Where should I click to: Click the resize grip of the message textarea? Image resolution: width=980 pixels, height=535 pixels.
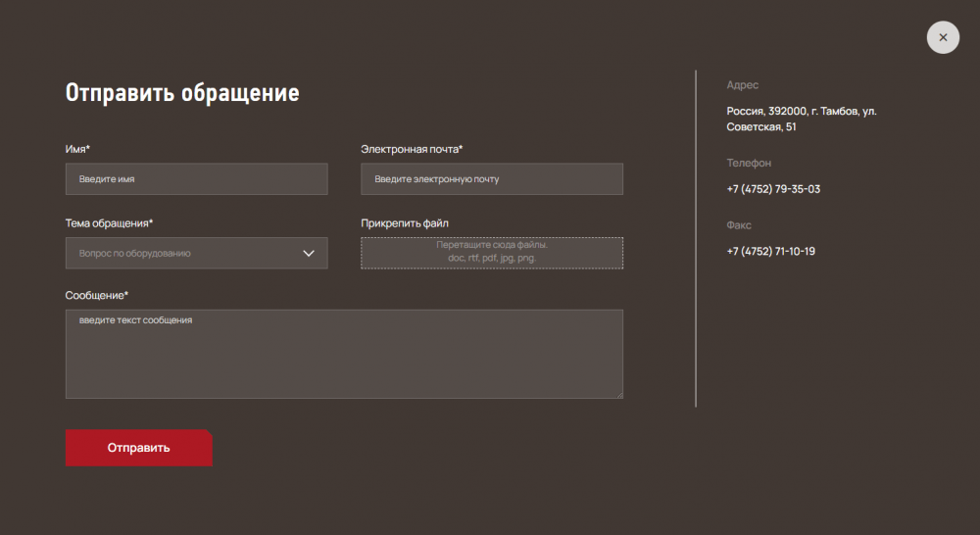coord(619,394)
